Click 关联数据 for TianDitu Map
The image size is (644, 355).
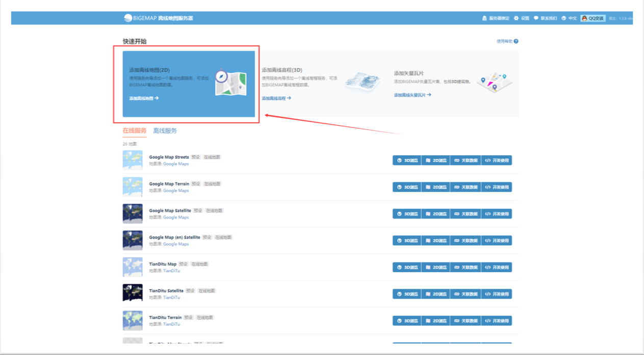click(x=466, y=267)
